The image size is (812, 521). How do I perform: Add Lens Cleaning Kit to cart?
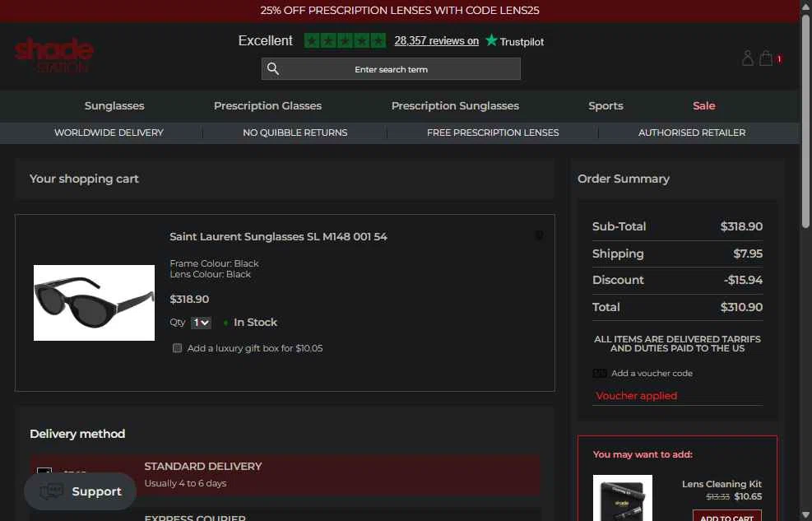727,516
